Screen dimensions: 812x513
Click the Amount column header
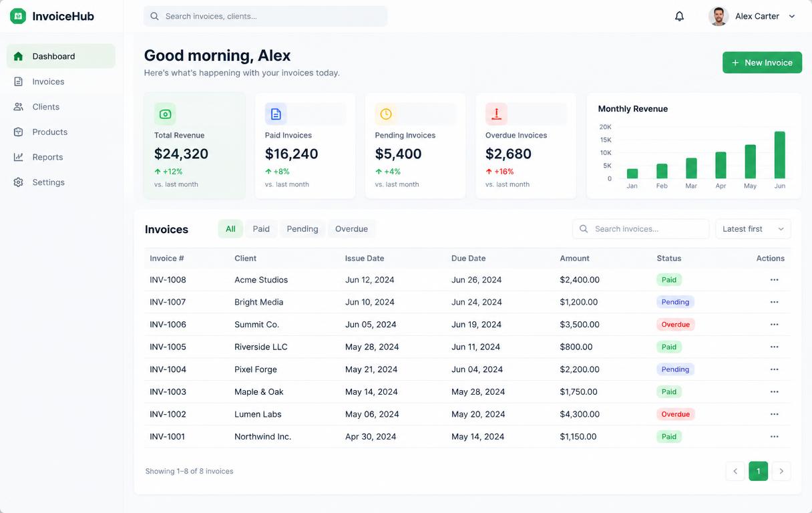(574, 259)
